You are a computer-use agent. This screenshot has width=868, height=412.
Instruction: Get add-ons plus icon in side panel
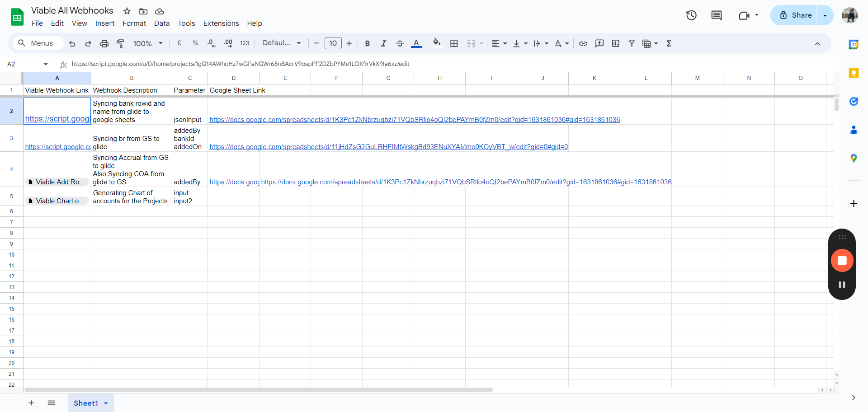854,204
